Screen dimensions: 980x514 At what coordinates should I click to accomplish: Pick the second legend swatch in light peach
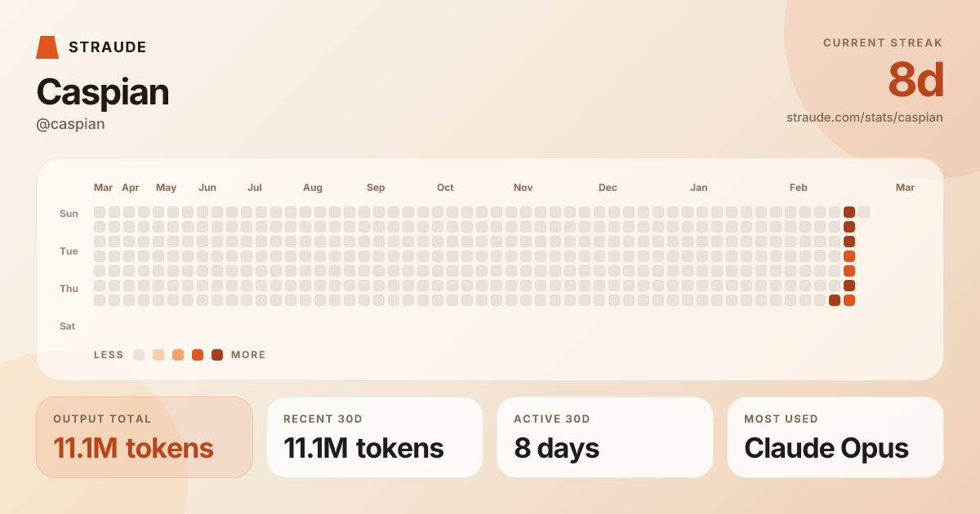pos(158,355)
